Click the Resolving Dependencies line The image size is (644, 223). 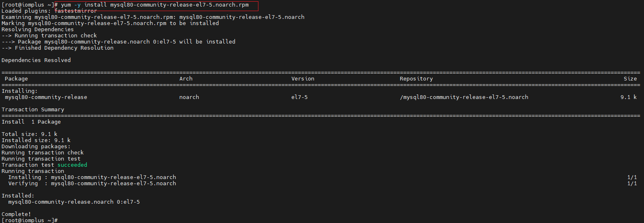pyautogui.click(x=38, y=30)
